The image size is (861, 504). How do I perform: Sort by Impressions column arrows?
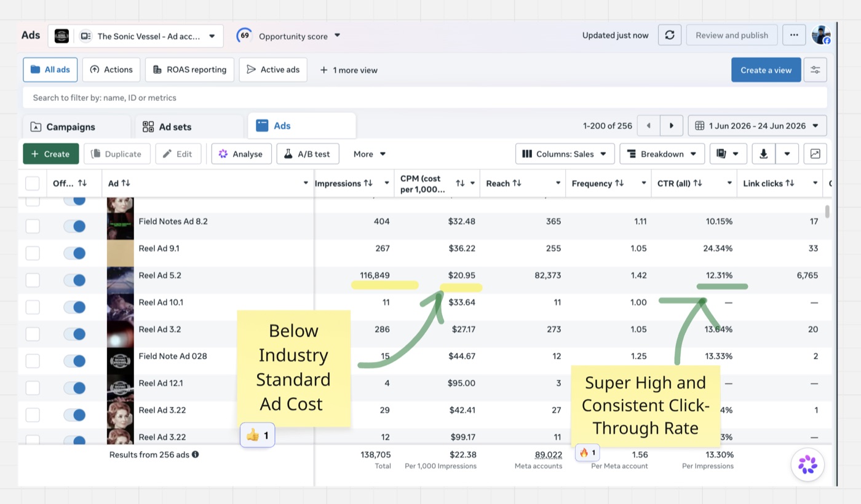point(368,183)
